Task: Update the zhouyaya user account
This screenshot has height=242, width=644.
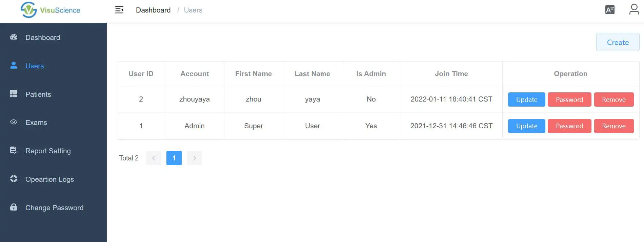Action: click(x=526, y=100)
